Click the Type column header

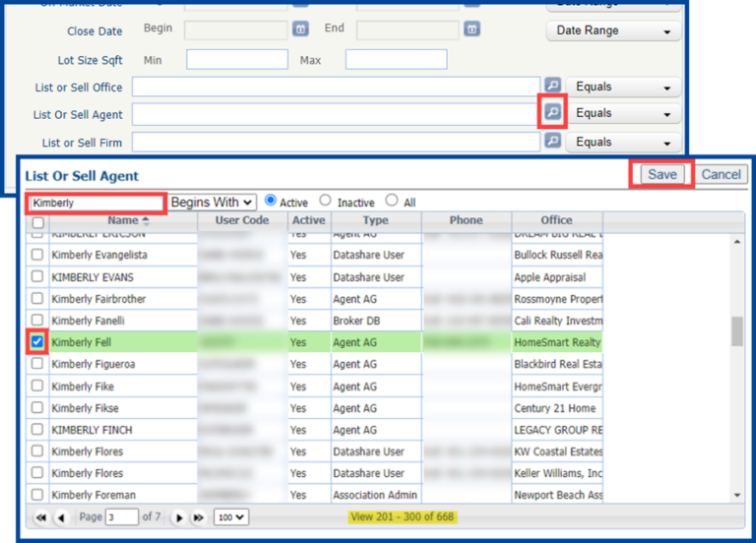point(376,220)
